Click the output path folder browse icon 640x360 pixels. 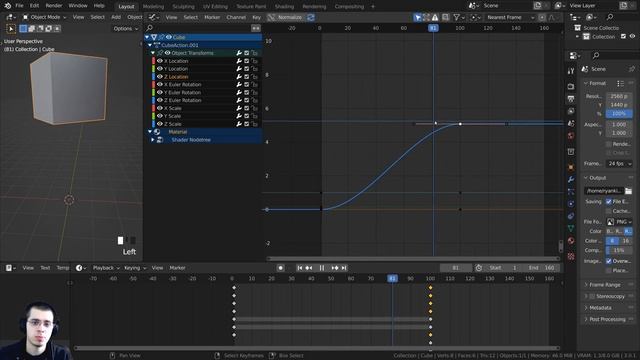628,191
